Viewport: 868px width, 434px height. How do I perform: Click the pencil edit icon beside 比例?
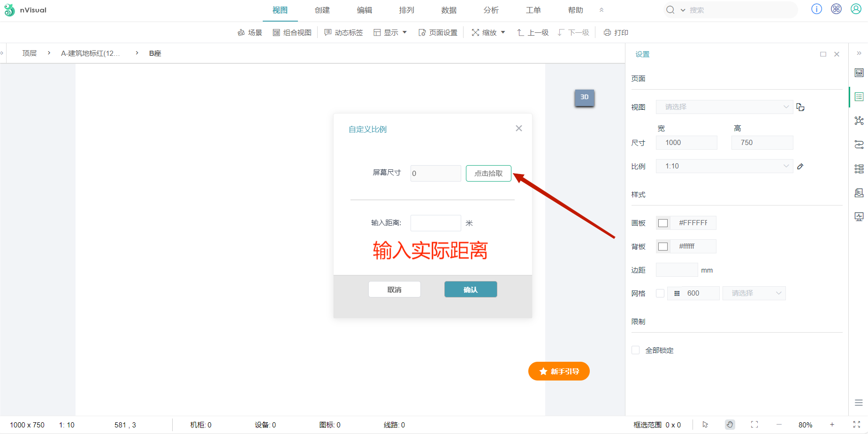800,166
